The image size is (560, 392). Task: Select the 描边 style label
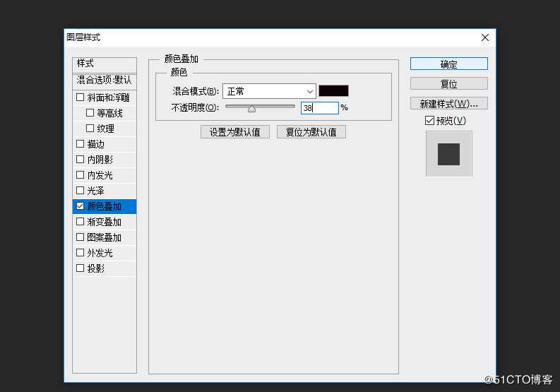click(96, 144)
